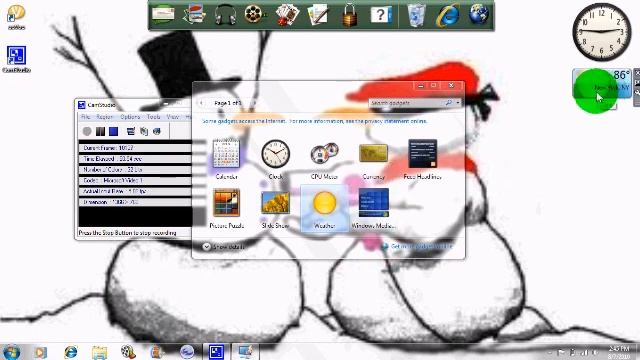Open the Recycle Bin icon in the dock
Screen dimensions: 640x360
click(416, 16)
